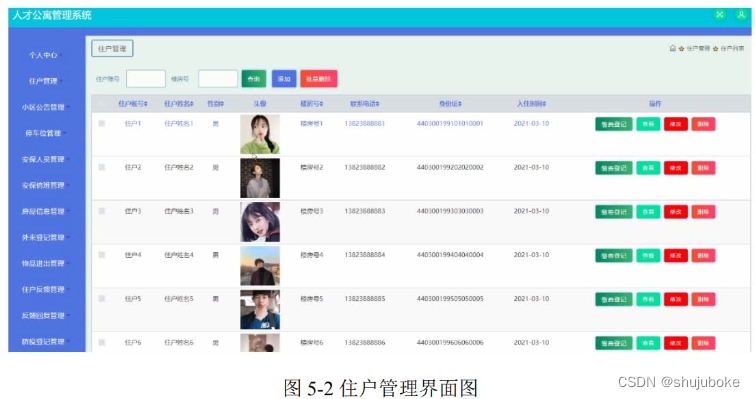Expand 住户管理 in the sidebar
Image resolution: width=755 pixels, height=399 pixels.
45,81
